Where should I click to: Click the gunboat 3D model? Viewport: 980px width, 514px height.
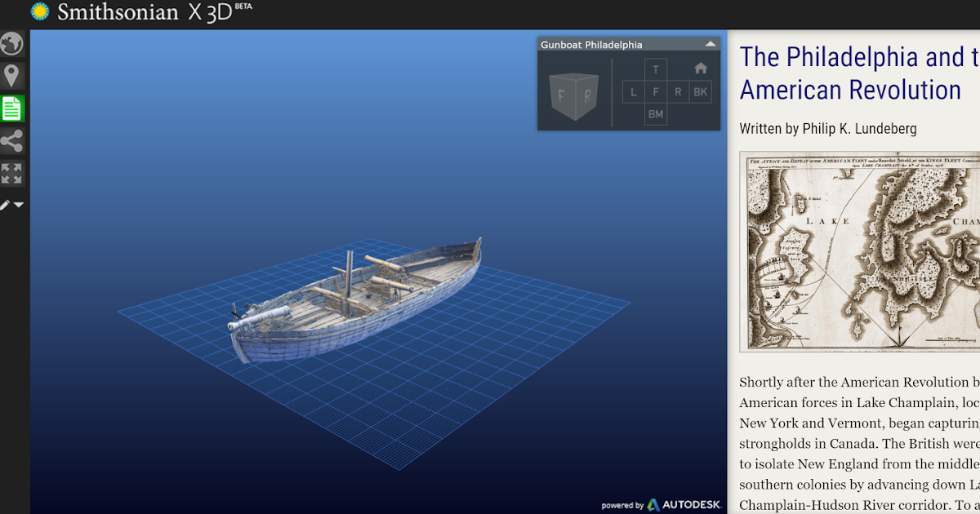point(356,299)
